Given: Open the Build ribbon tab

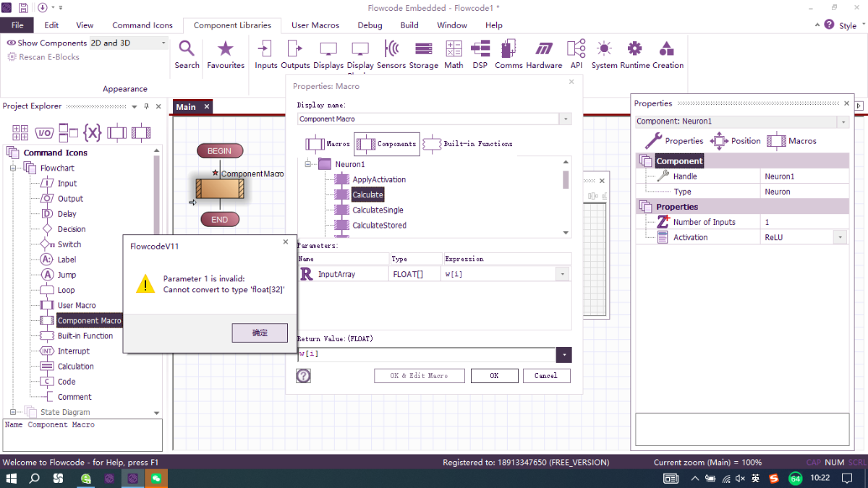Looking at the screenshot, I should coord(409,25).
